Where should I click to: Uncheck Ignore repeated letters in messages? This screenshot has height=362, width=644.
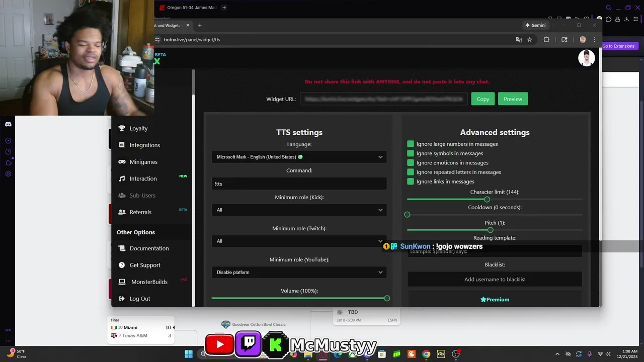click(x=411, y=172)
